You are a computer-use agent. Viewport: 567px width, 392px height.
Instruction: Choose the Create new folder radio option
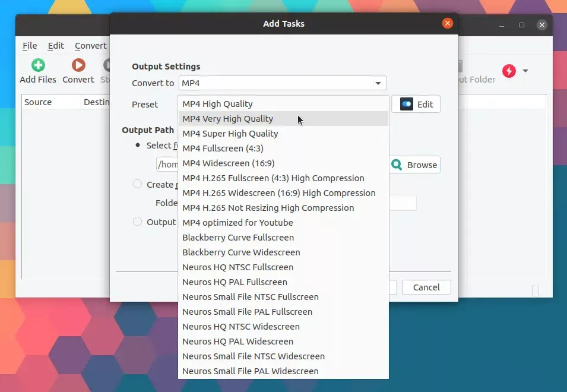(138, 185)
